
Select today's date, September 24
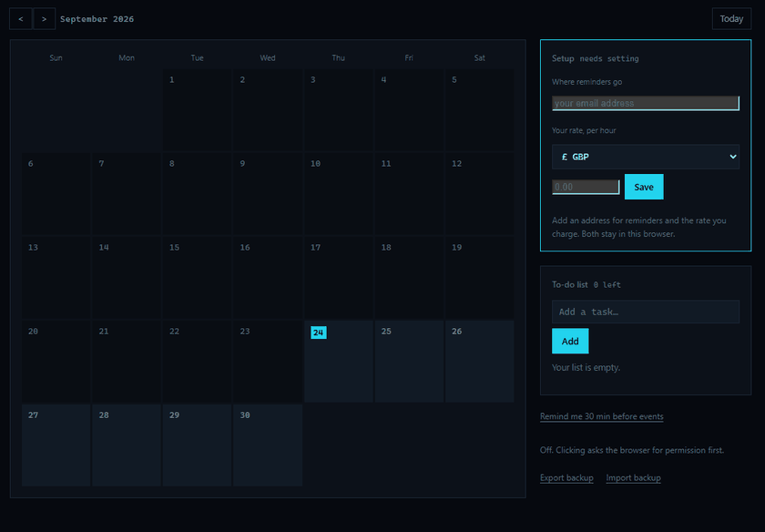339,361
